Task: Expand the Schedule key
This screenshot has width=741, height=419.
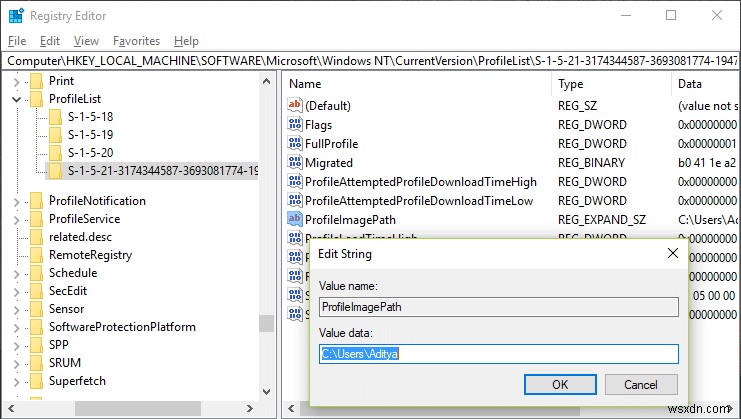Action: coord(17,273)
